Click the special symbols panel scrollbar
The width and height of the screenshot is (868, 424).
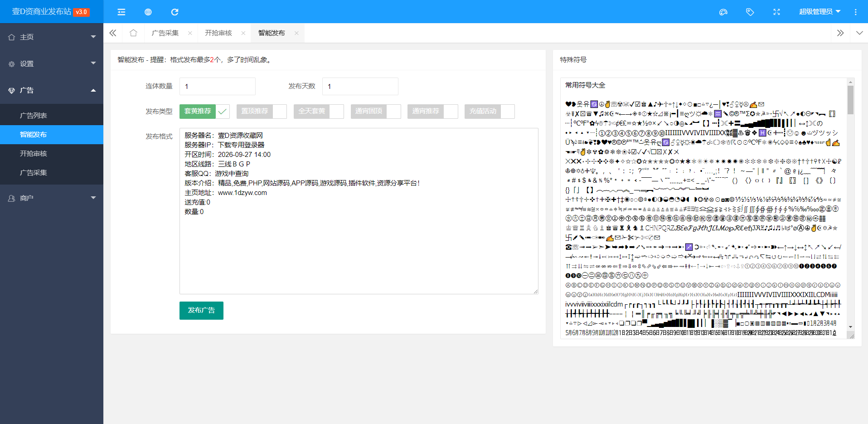tap(850, 100)
